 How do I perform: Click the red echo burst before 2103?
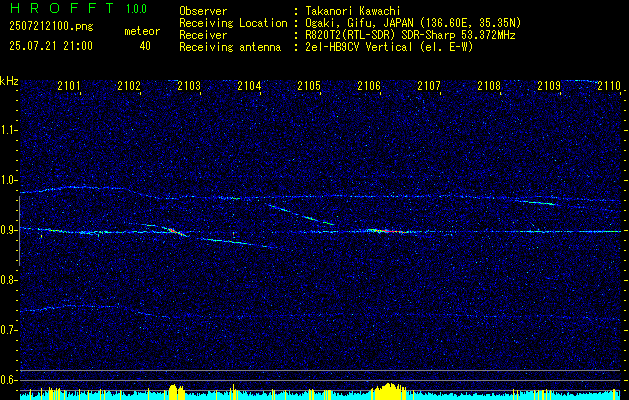pyautogui.click(x=176, y=232)
